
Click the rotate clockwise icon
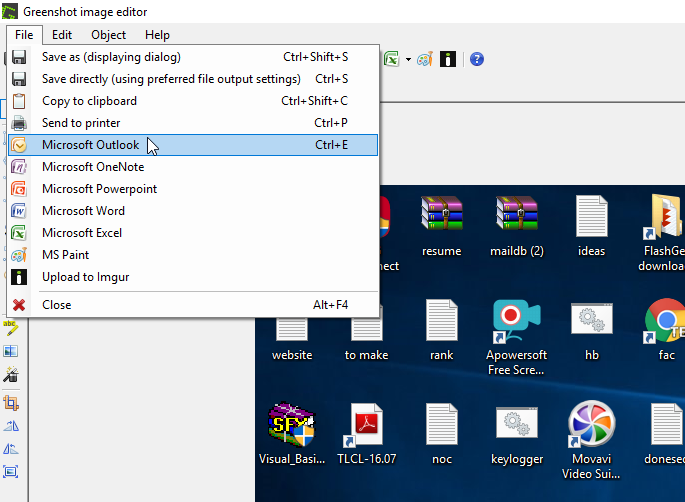[x=11, y=426]
